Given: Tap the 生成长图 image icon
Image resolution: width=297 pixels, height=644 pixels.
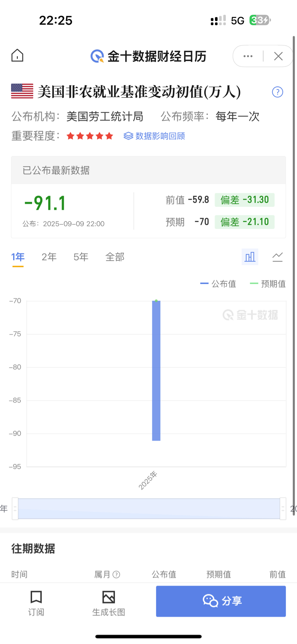Looking at the screenshot, I should [109, 597].
